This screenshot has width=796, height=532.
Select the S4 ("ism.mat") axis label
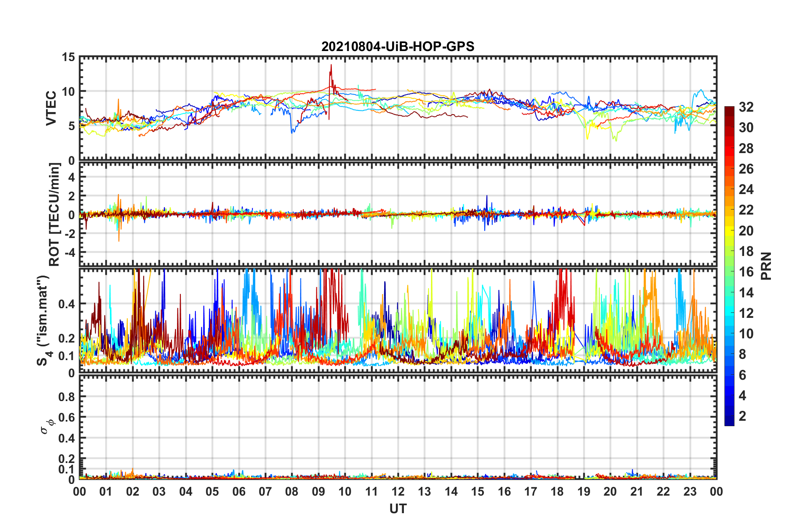tap(44, 320)
